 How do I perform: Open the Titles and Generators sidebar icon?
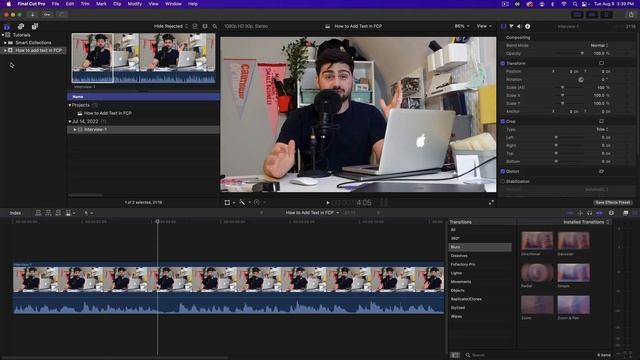(35, 27)
